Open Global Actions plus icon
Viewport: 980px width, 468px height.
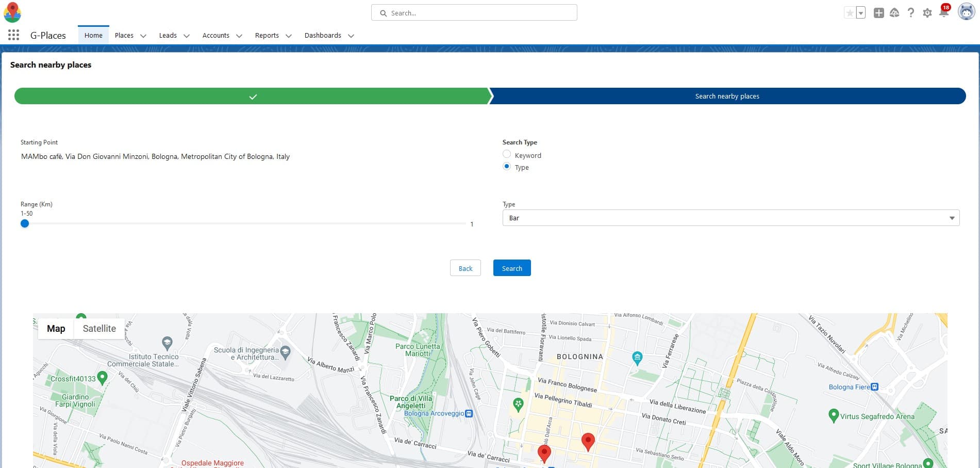879,13
